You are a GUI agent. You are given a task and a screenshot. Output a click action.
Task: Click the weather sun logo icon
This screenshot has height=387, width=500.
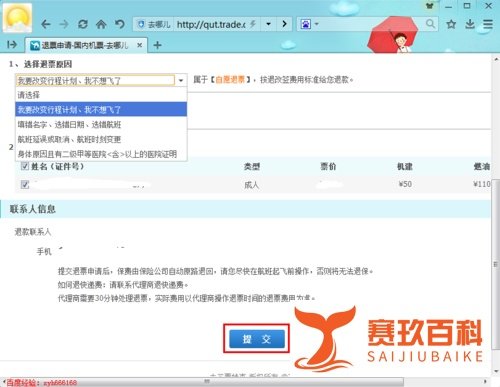point(17,17)
